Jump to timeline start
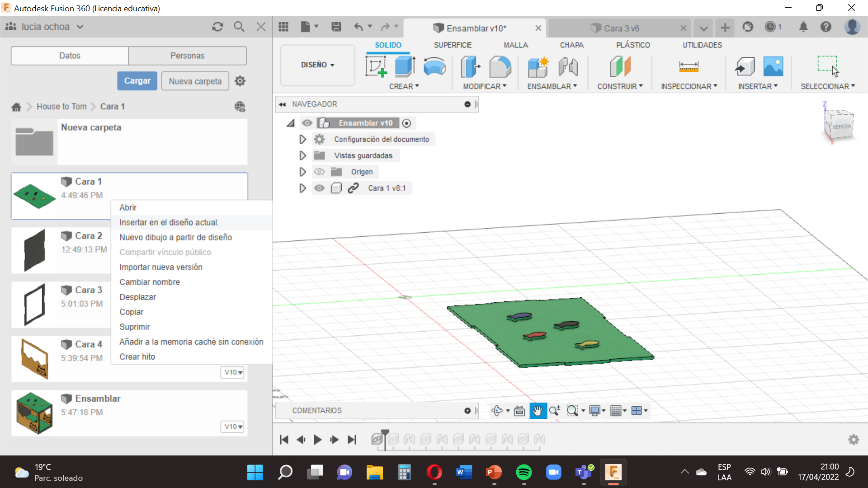Viewport: 868px width, 488px height. point(284,440)
